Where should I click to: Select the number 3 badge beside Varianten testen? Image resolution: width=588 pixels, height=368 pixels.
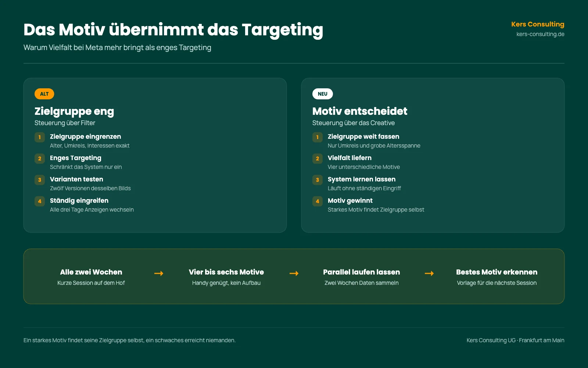40,180
